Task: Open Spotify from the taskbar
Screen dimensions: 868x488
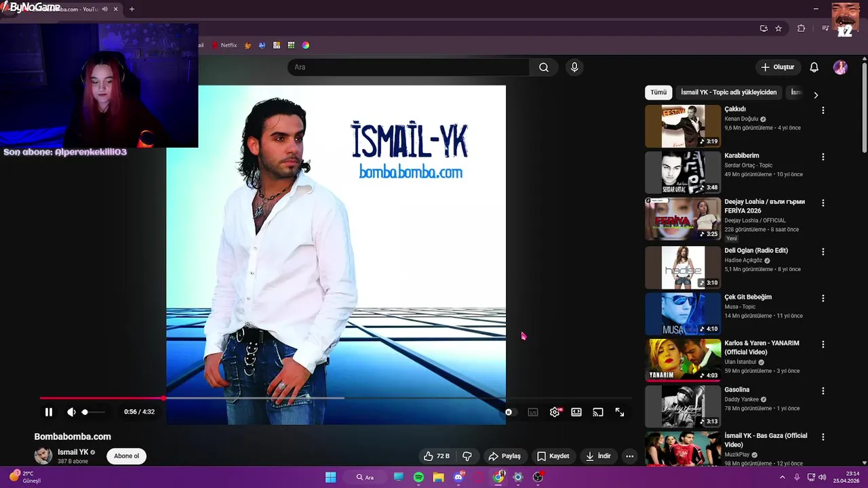Action: point(418,477)
